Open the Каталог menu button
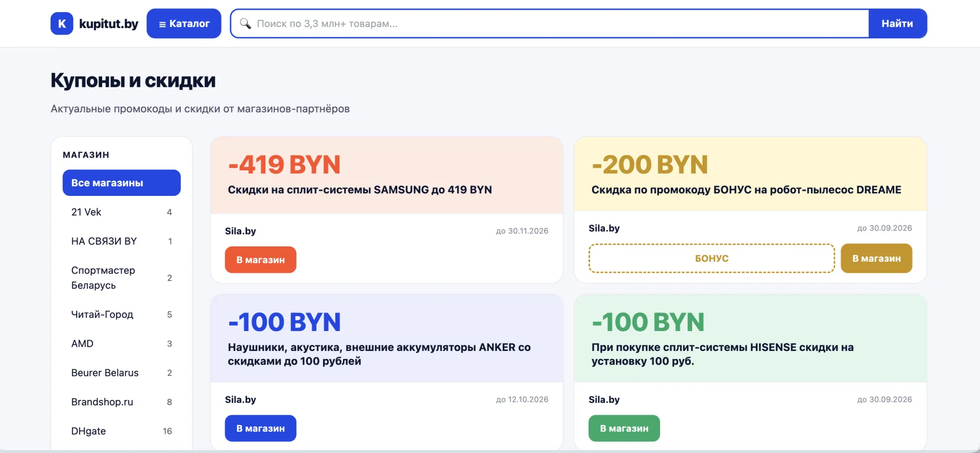Screen dimensions: 980x453 click(x=184, y=23)
